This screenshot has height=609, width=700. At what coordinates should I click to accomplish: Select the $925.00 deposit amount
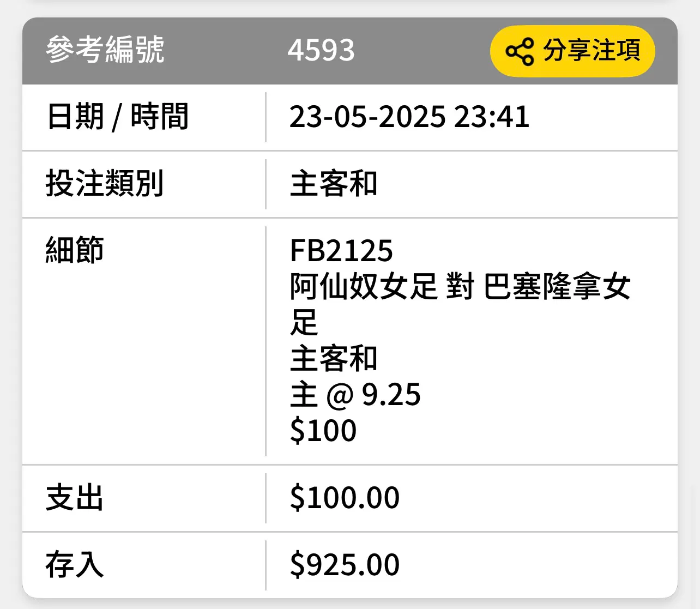point(345,564)
